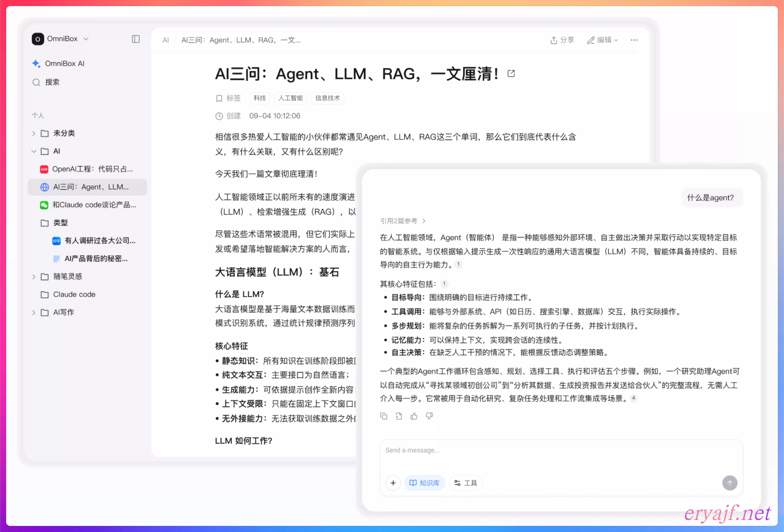Collapse the AI folder
This screenshot has width=784, height=532.
pos(34,151)
